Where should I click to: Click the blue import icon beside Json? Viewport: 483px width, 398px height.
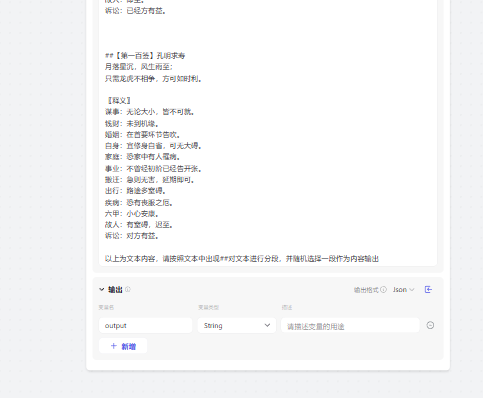click(428, 290)
